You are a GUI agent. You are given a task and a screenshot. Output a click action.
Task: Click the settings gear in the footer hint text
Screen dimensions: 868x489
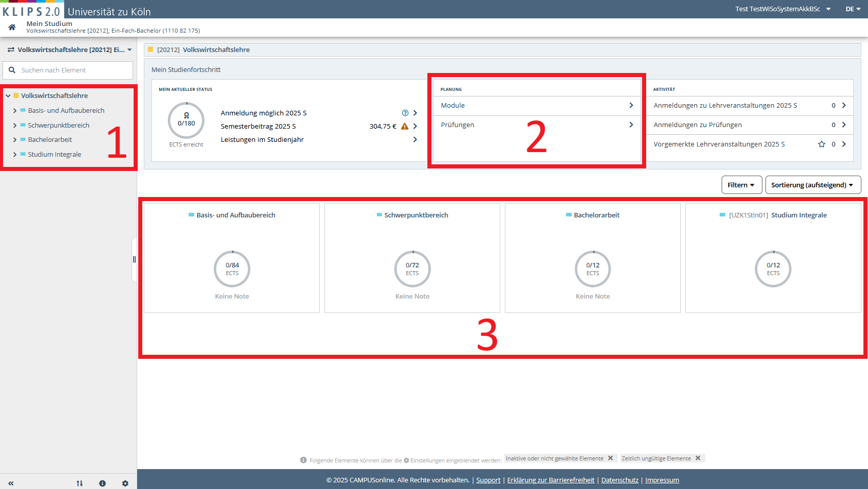point(406,460)
